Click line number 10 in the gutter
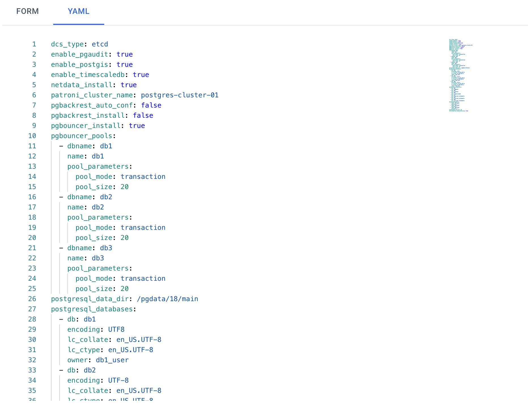 pos(32,136)
